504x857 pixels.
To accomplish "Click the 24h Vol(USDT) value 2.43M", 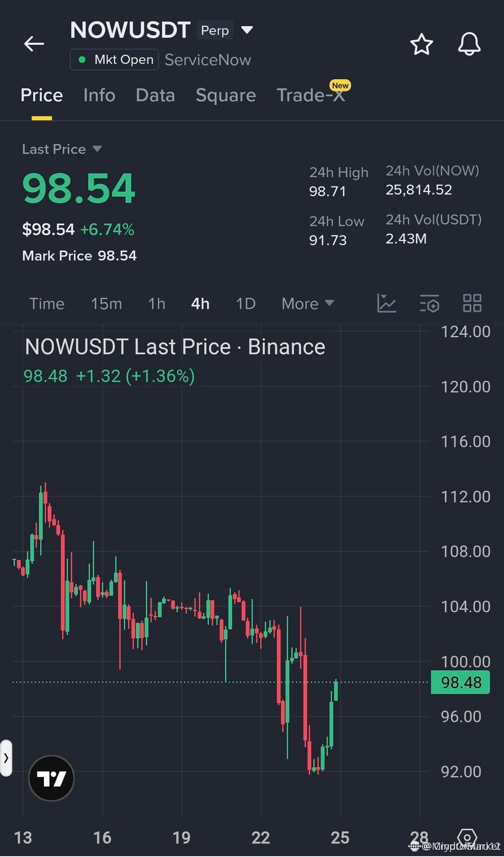I will click(x=406, y=239).
